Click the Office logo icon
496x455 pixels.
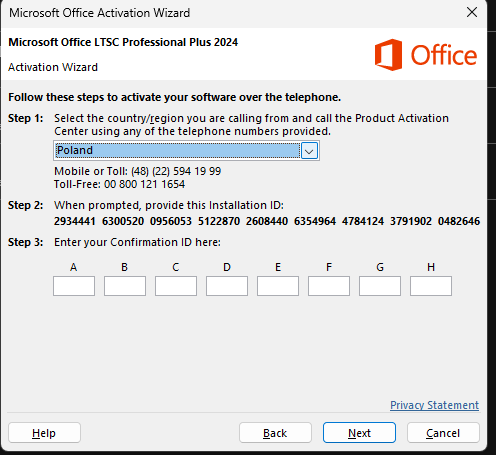(388, 55)
